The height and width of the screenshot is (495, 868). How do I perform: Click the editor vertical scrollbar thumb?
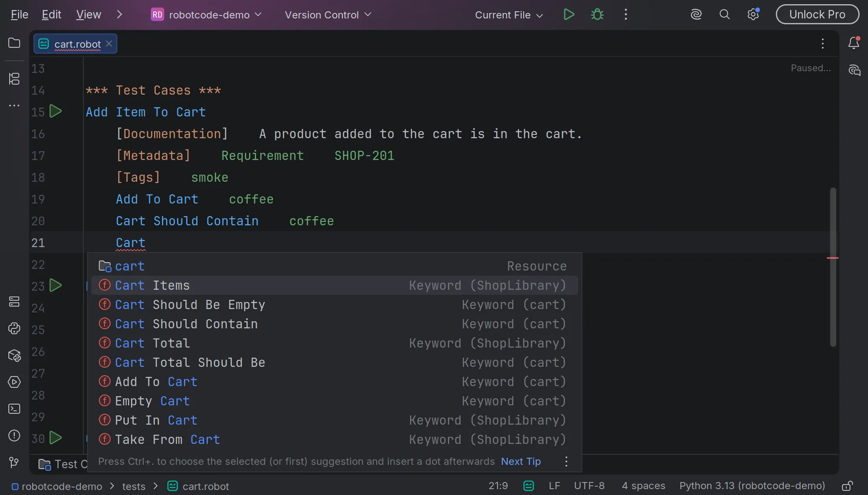coord(833,267)
